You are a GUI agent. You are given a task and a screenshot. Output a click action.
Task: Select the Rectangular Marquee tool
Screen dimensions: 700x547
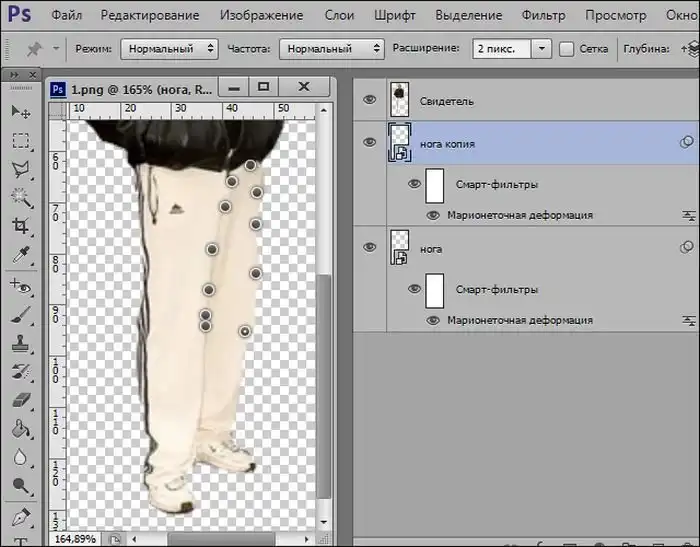(x=20, y=140)
